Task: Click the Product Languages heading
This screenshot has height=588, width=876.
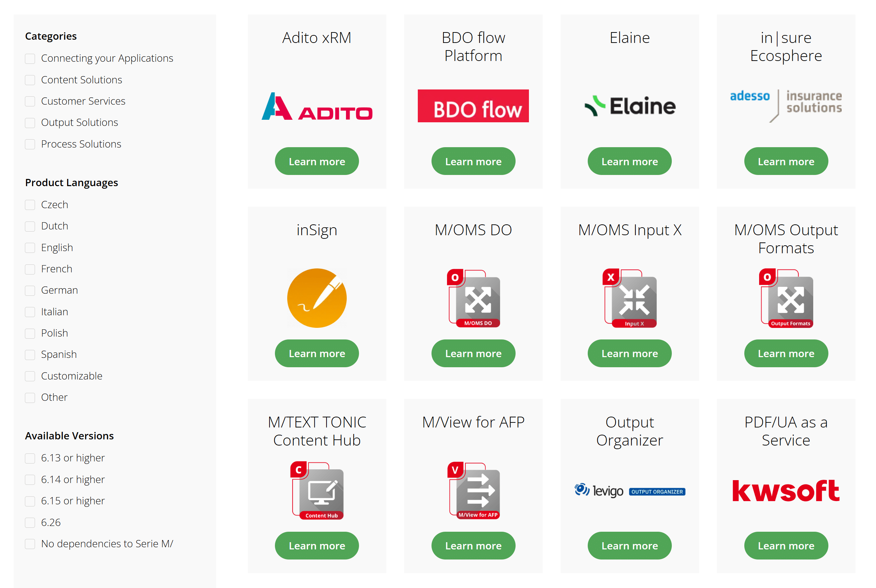Action: (71, 183)
